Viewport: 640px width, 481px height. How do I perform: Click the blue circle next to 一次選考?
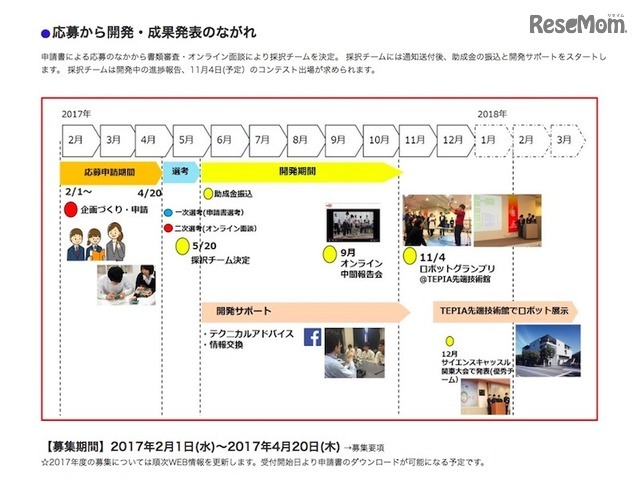pyautogui.click(x=168, y=212)
